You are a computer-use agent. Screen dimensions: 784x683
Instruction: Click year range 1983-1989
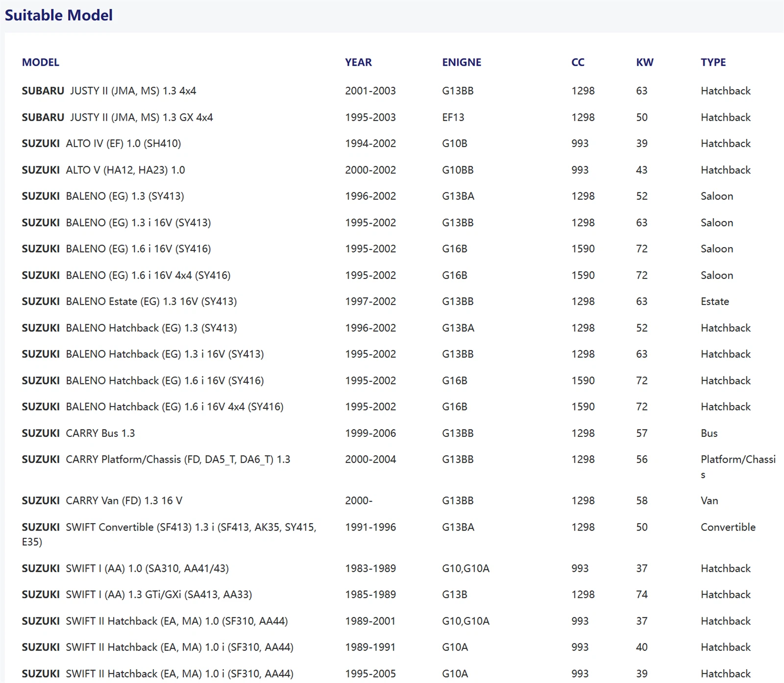(x=370, y=569)
